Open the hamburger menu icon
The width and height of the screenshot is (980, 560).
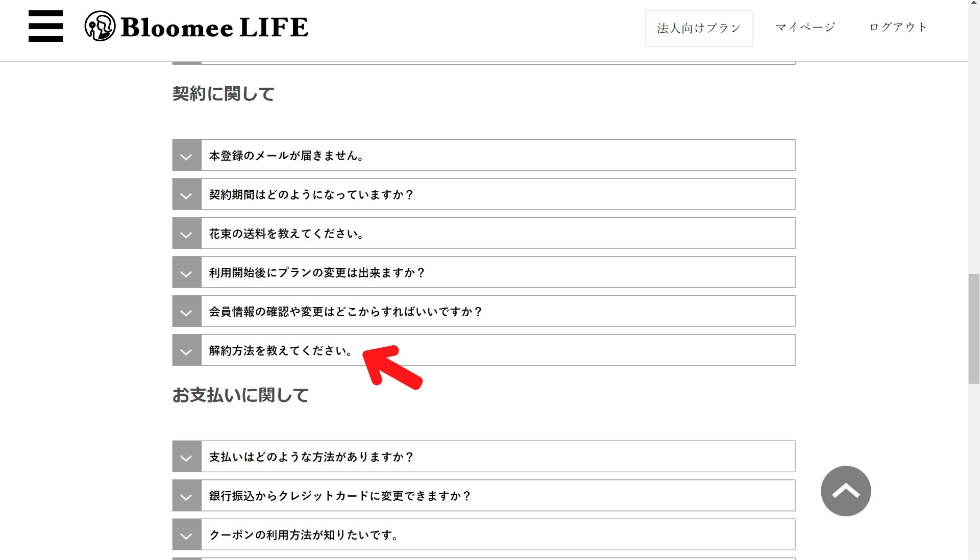(46, 26)
